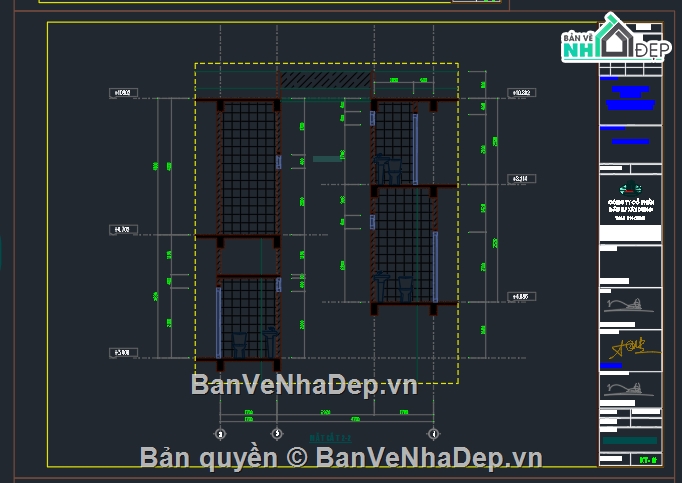Select the middle grid axis bubble below the section
The image size is (682, 483).
[277, 433]
